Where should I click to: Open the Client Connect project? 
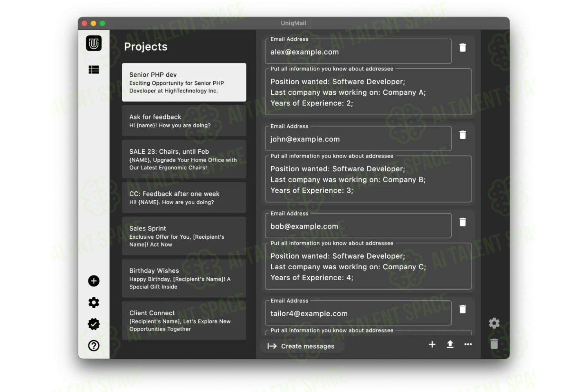tap(184, 321)
